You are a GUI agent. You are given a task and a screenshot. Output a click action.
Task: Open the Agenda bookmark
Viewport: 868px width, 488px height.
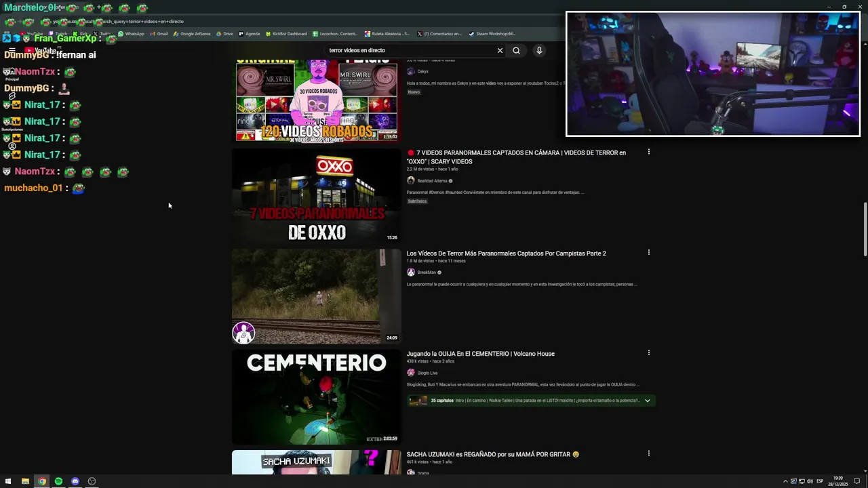[249, 33]
